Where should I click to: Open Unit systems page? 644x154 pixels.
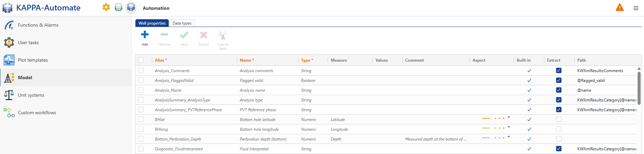coord(31,95)
